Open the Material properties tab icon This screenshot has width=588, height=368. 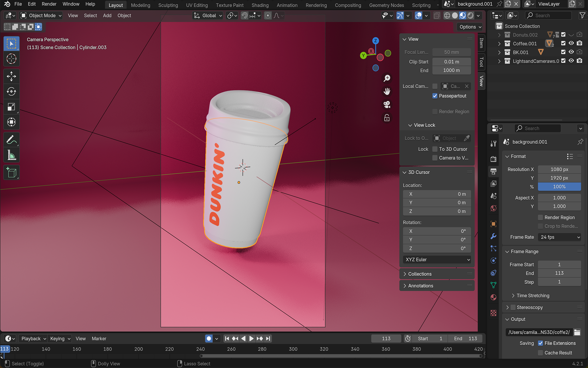tap(493, 297)
